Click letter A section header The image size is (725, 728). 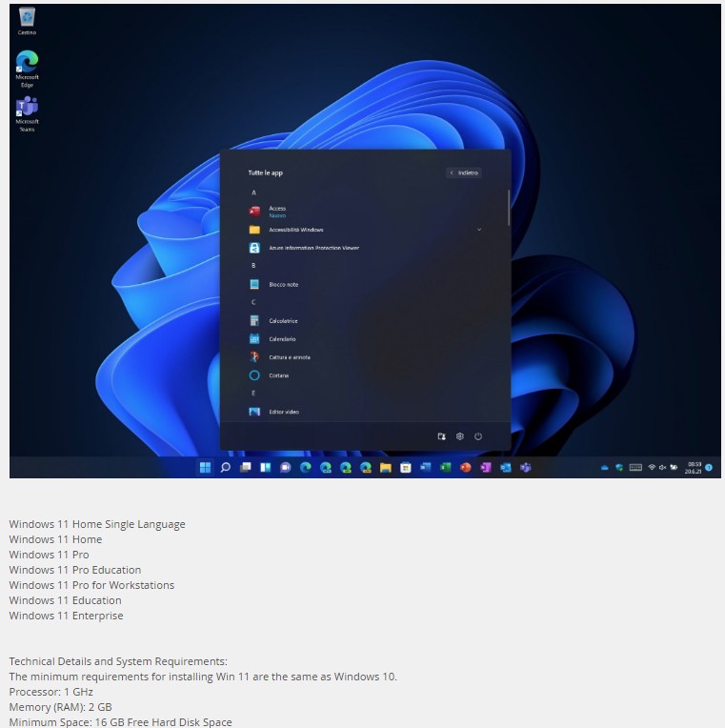coord(253,192)
